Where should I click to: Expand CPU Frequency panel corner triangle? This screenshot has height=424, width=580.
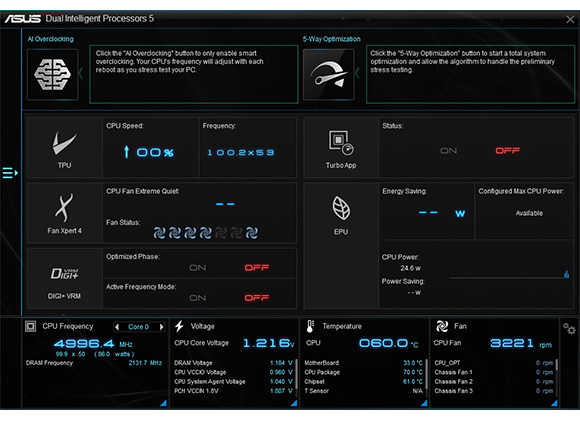coord(163,403)
